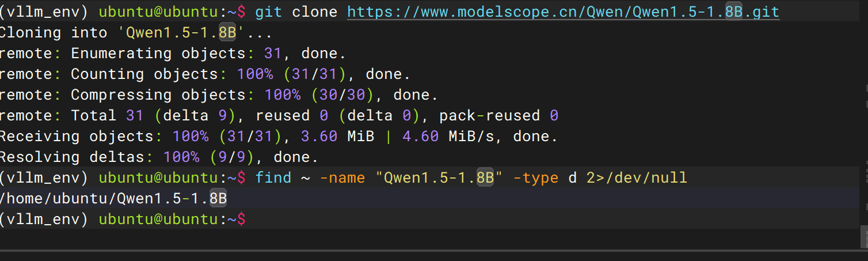The height and width of the screenshot is (261, 868).
Task: Select 'remote: Compressing objects: 100% (30/30)' line
Action: pyautogui.click(x=219, y=94)
